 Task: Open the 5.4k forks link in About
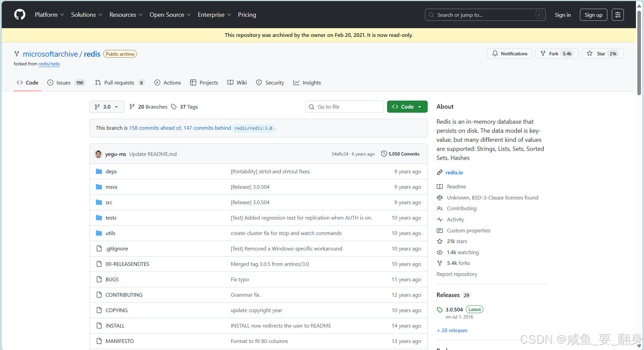[x=458, y=263]
